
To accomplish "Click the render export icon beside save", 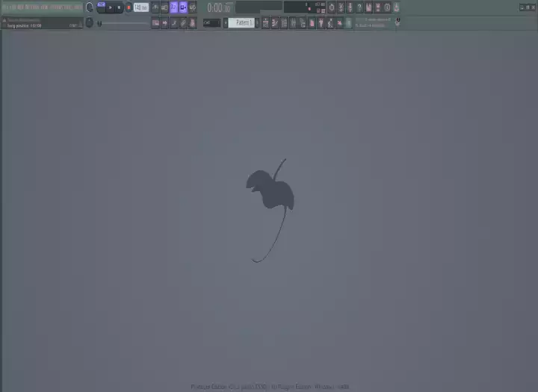I will pyautogui.click(x=378, y=7).
